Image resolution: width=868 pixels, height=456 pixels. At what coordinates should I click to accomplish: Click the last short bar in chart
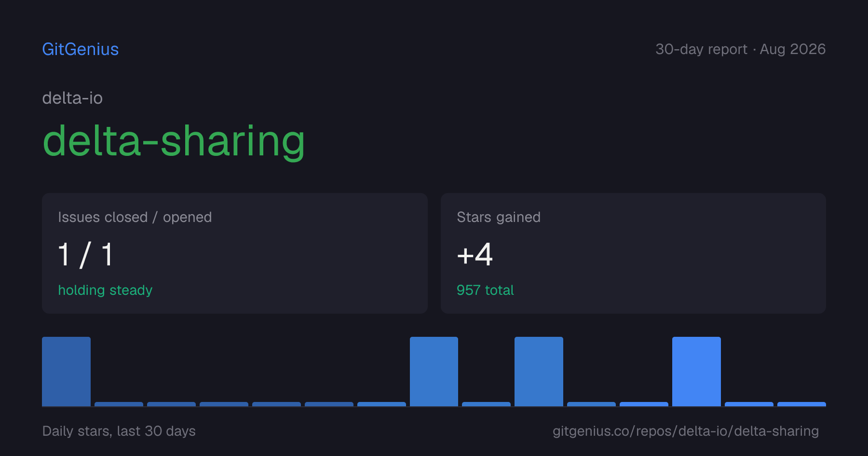(x=801, y=404)
